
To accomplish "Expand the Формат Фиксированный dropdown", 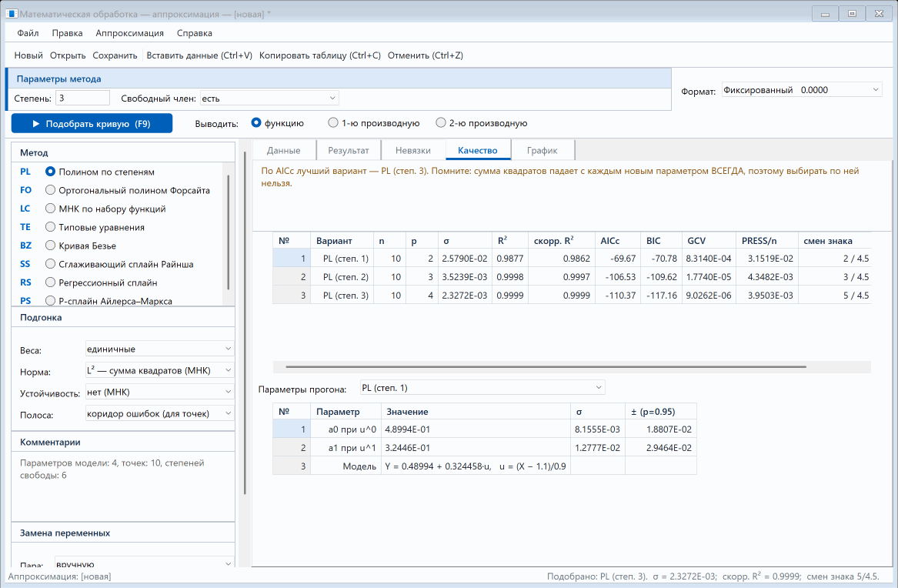I will point(801,90).
